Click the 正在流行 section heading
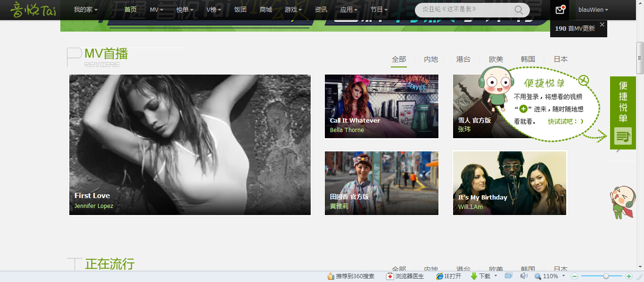The height and width of the screenshot is (282, 644). [x=109, y=264]
